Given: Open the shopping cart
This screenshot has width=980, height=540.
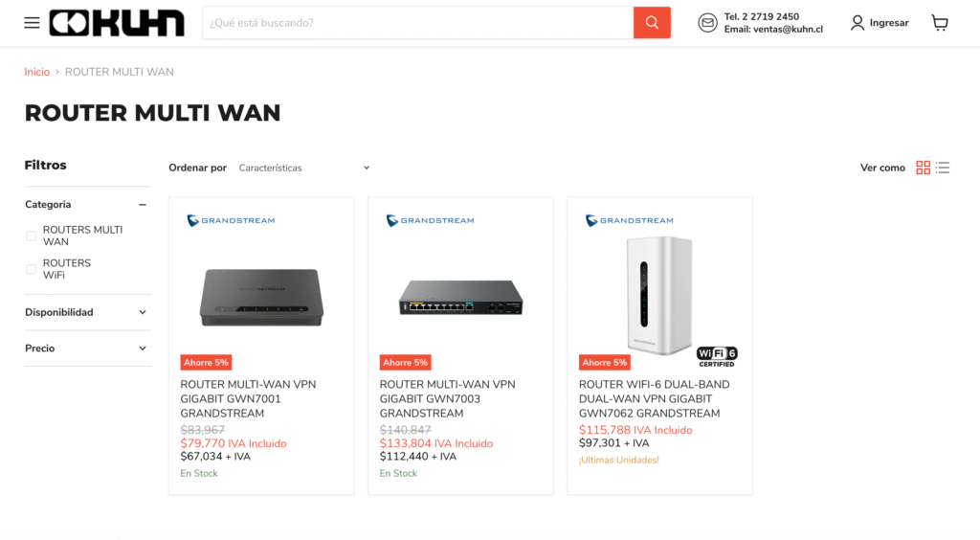Looking at the screenshot, I should [940, 23].
